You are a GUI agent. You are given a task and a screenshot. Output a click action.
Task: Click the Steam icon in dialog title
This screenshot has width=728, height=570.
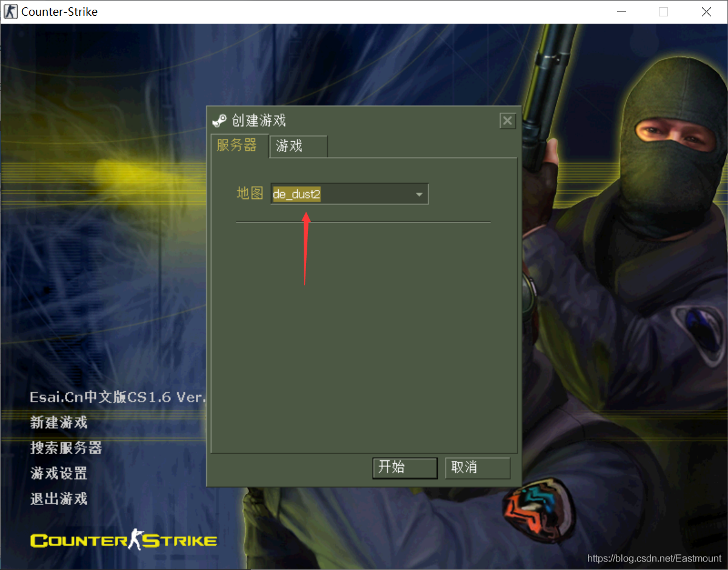[219, 121]
